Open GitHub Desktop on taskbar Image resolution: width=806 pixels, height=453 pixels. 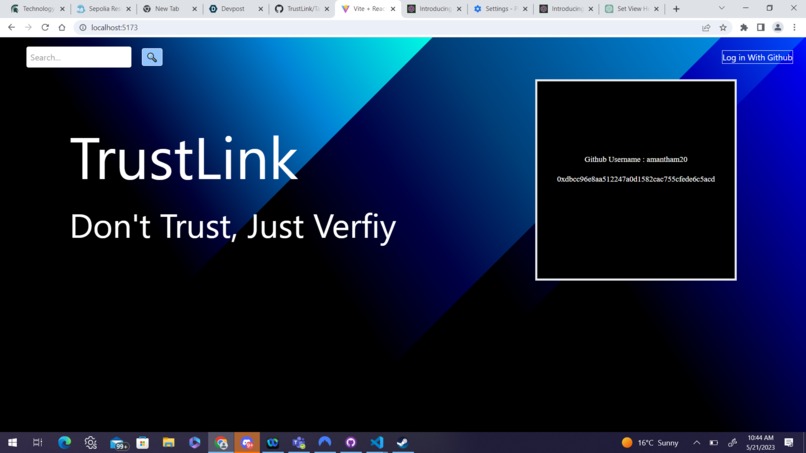[351, 442]
